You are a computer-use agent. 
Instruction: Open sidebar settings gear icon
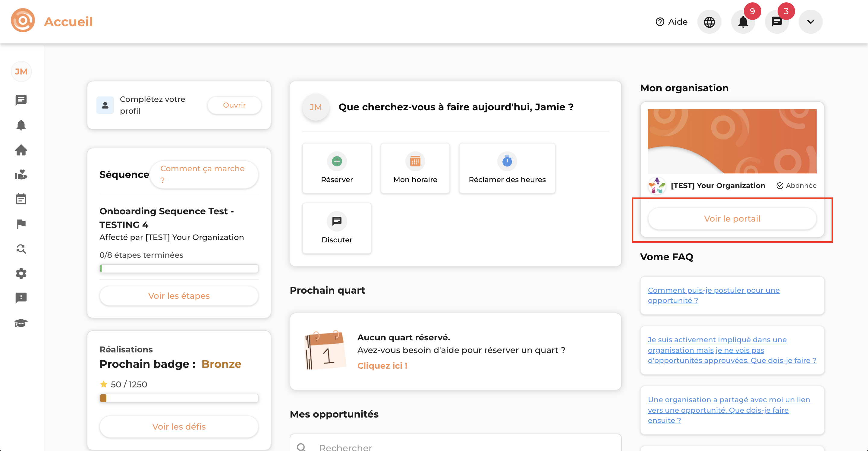tap(21, 273)
